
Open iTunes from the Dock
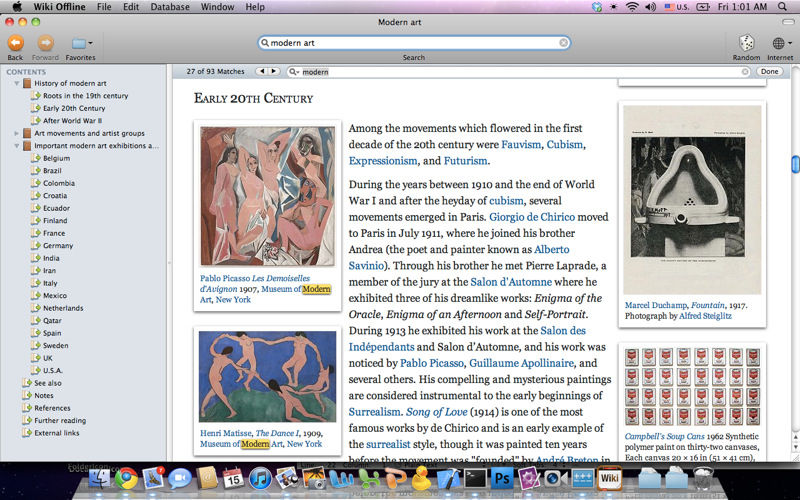[260, 479]
